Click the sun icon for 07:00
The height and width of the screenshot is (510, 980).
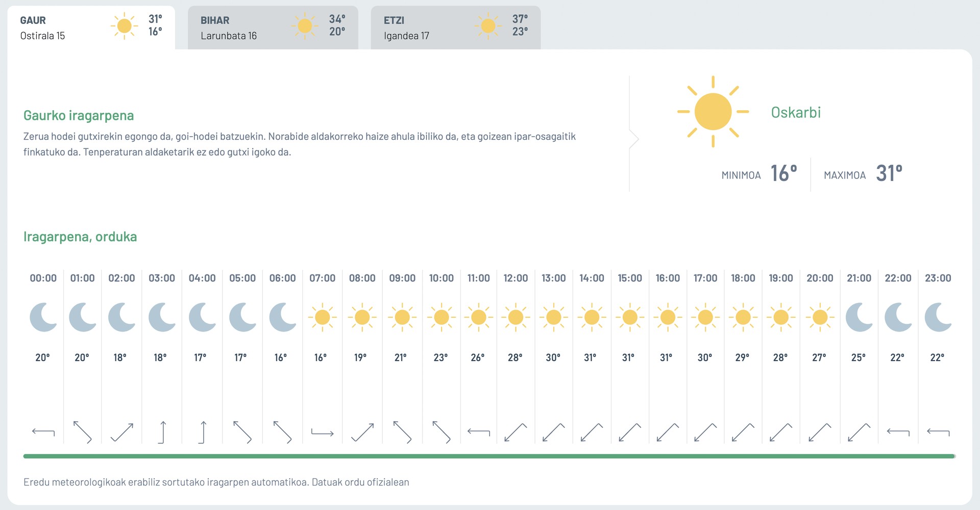click(x=323, y=317)
